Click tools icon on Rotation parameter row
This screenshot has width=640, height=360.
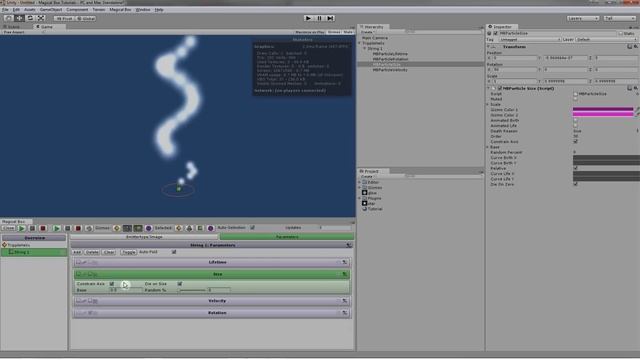click(344, 313)
